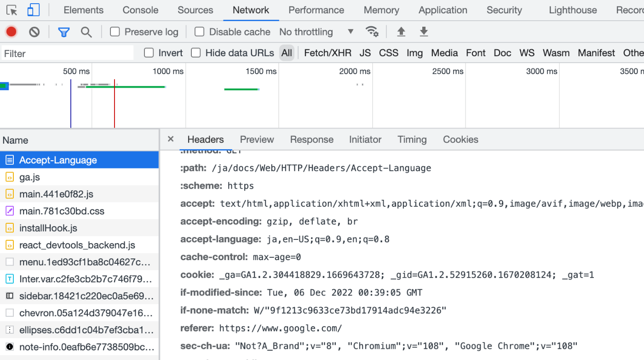This screenshot has width=644, height=360.
Task: Enable the Invert filter checkbox
Action: 149,53
